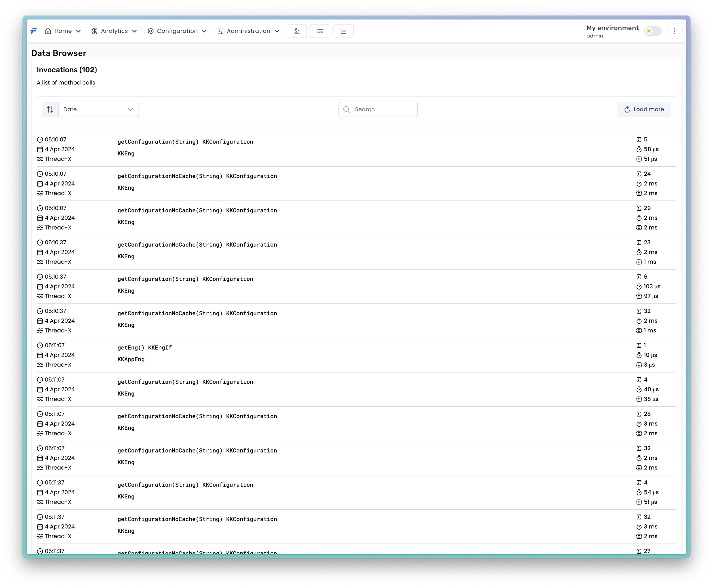This screenshot has width=713, height=588.
Task: Open the Home menu
Action: (x=63, y=31)
